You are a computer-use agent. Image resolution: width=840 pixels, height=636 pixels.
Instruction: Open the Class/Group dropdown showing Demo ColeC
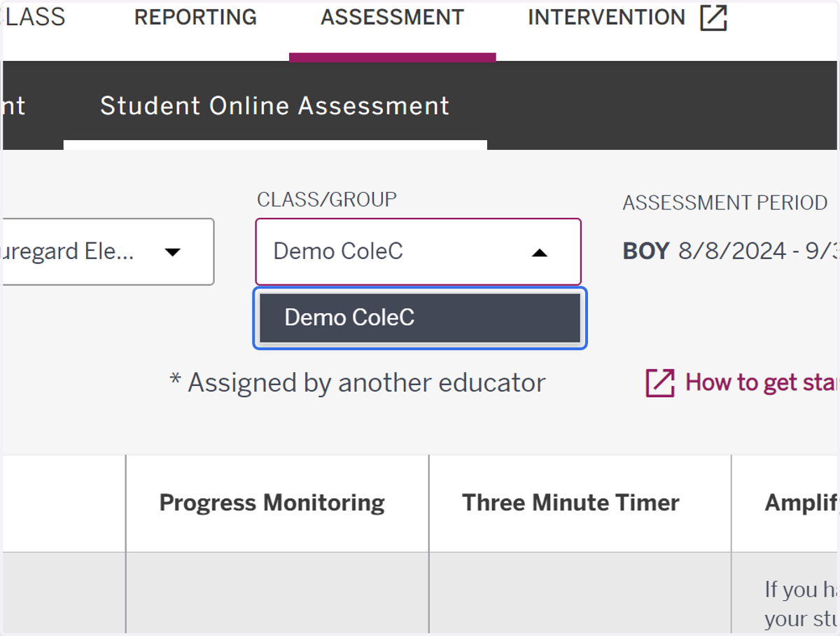(419, 251)
